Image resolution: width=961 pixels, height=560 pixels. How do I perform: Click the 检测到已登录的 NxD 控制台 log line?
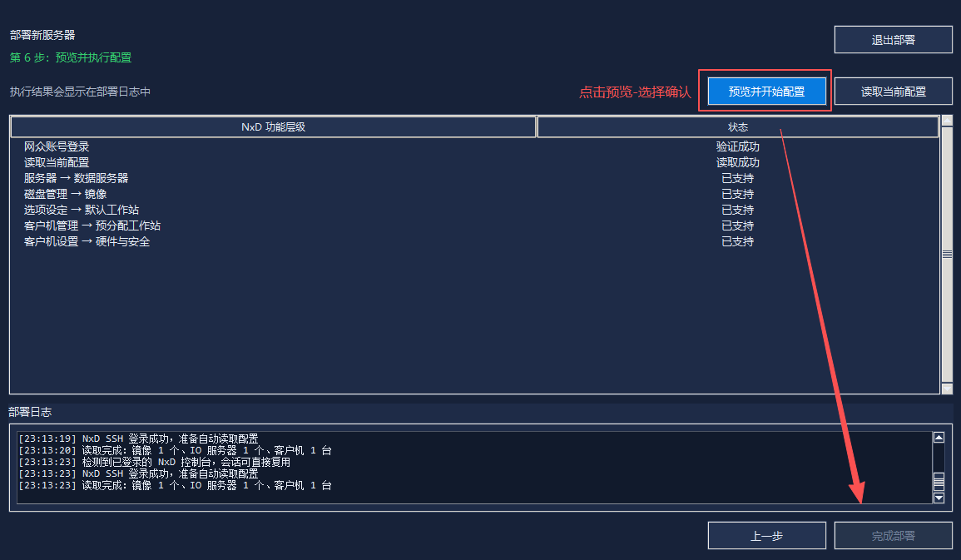(155, 462)
